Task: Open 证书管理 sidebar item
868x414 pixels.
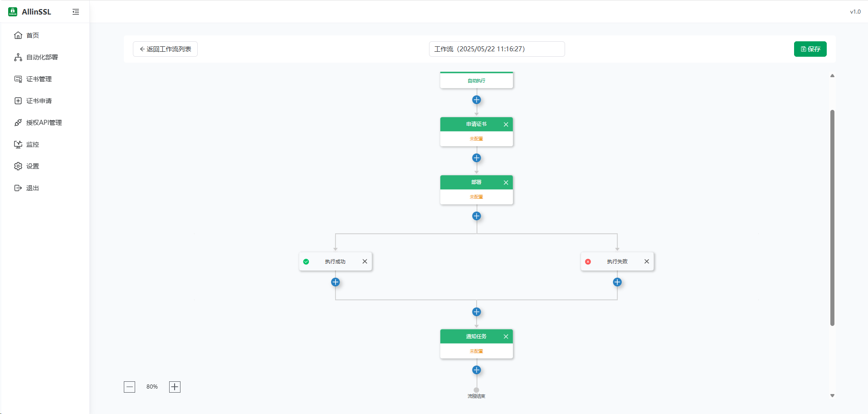Action: coord(39,79)
